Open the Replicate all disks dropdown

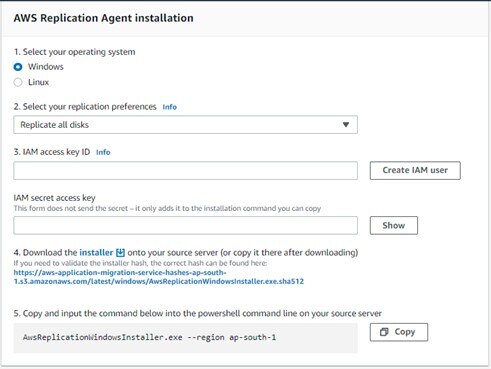[x=185, y=125]
